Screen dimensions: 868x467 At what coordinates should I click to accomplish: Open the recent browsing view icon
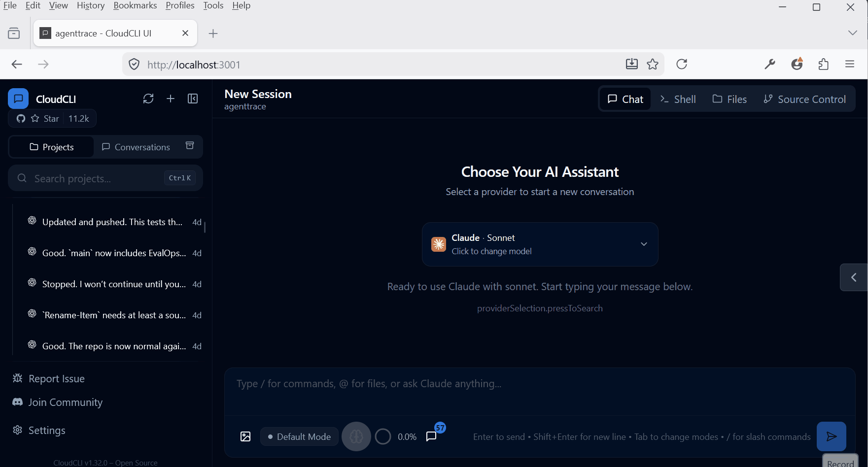pyautogui.click(x=14, y=33)
